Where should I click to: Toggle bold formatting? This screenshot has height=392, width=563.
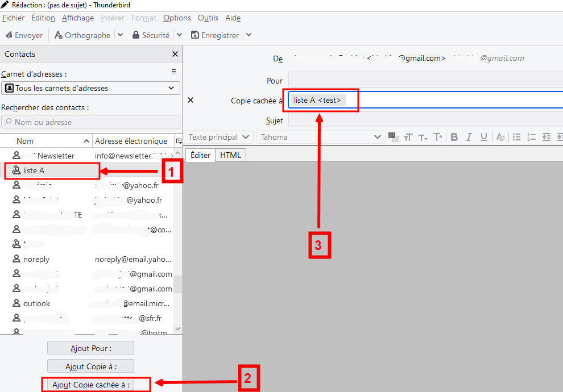point(454,137)
